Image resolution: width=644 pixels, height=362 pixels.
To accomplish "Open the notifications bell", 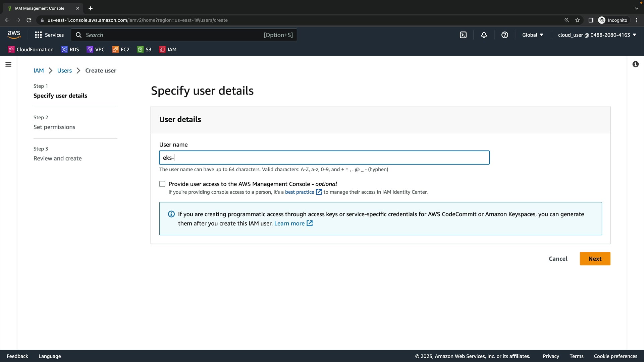I will (484, 35).
